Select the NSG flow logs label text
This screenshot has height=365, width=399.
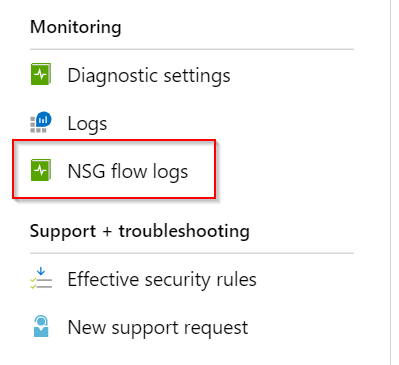pos(128,172)
